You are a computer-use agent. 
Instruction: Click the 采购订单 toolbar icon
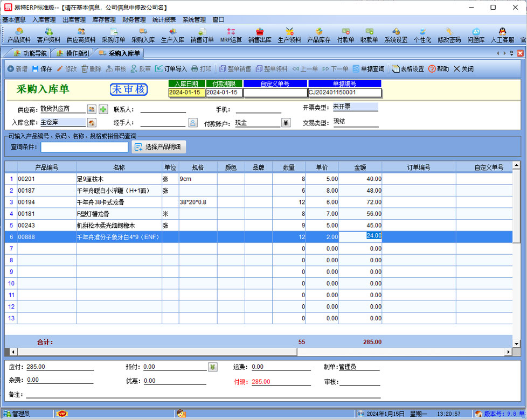point(113,36)
